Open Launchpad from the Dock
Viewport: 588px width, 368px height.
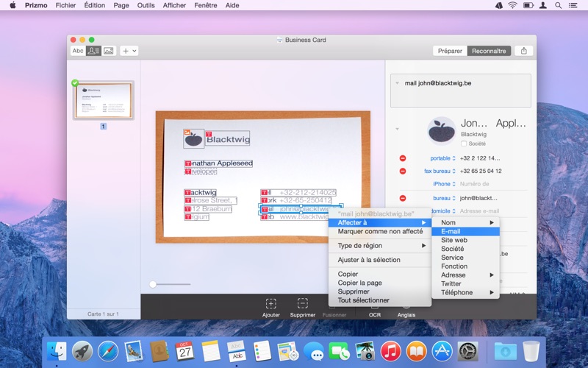[x=82, y=352]
